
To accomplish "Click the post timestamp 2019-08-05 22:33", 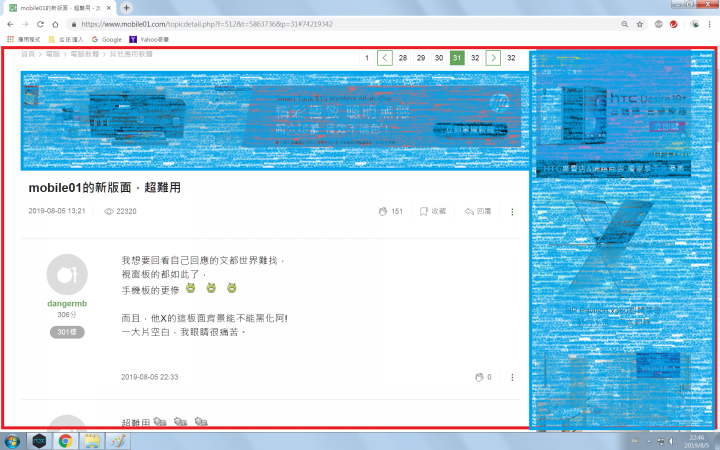I will 150,377.
